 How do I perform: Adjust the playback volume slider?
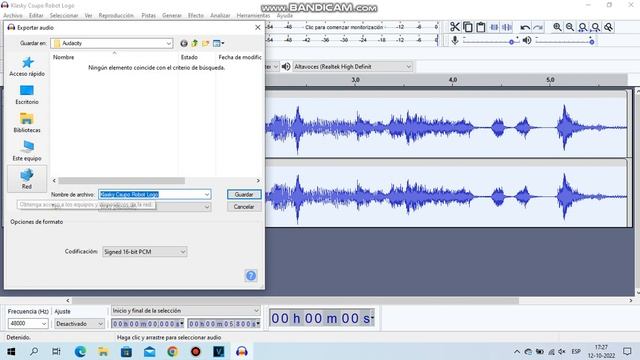(564, 41)
